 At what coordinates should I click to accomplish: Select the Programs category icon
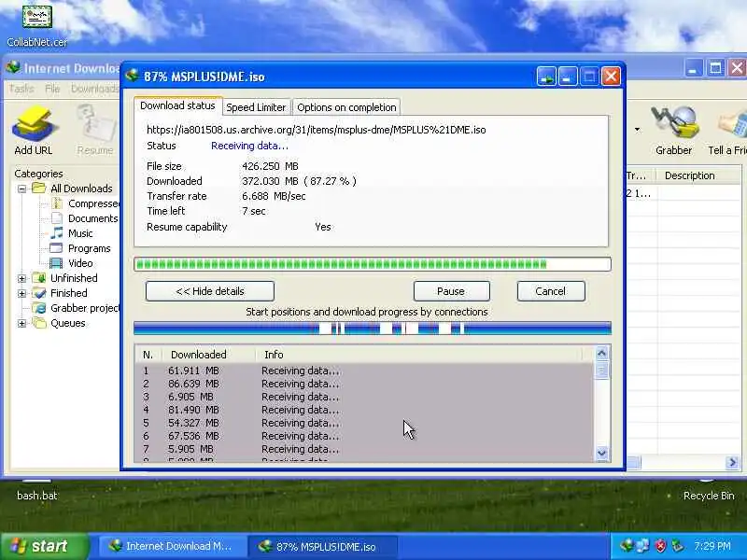(x=56, y=248)
